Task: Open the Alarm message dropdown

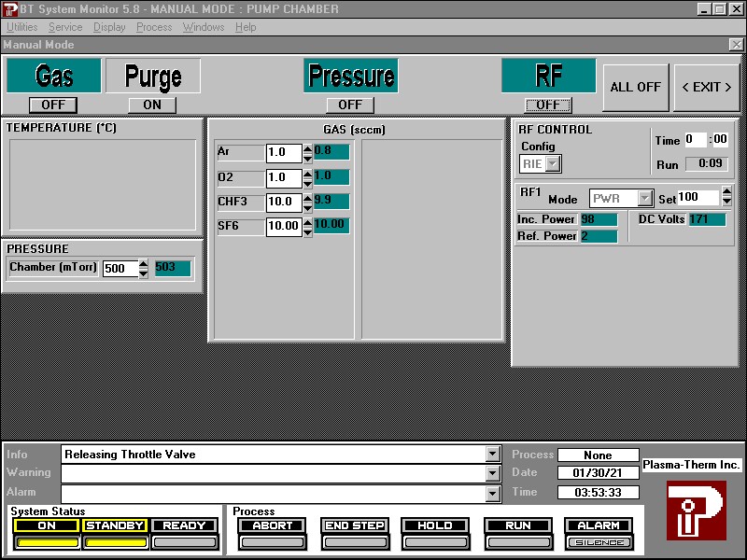Action: click(x=493, y=492)
